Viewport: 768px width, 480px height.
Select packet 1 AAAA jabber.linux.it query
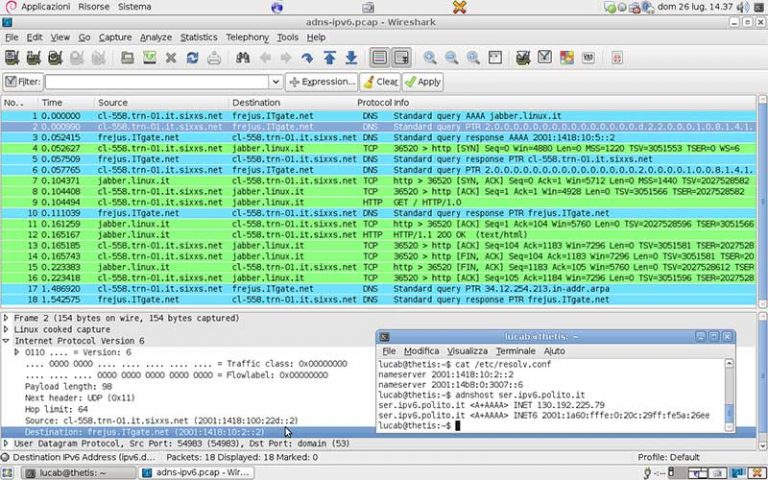378,116
